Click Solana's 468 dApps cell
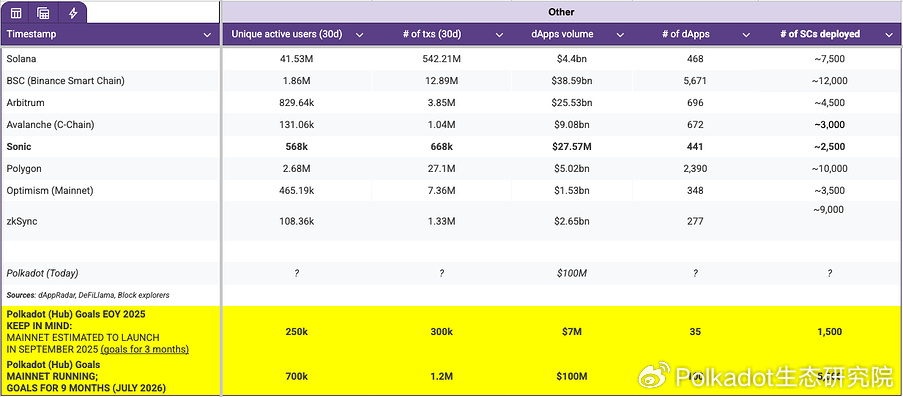The height and width of the screenshot is (397, 903). (695, 59)
